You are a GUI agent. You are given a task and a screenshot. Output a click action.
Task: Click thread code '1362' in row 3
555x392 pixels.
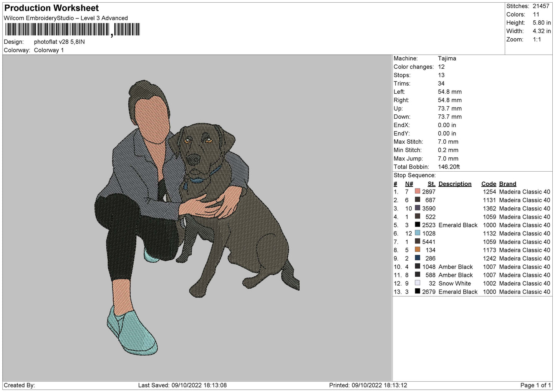(x=489, y=208)
